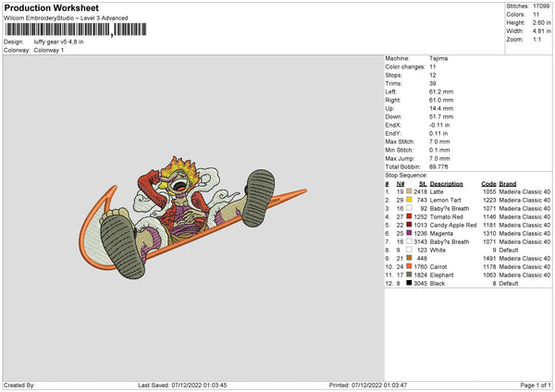This screenshot has width=555, height=392.
Task: Click stitch count 3143 in stop row 7
Action: [421, 241]
